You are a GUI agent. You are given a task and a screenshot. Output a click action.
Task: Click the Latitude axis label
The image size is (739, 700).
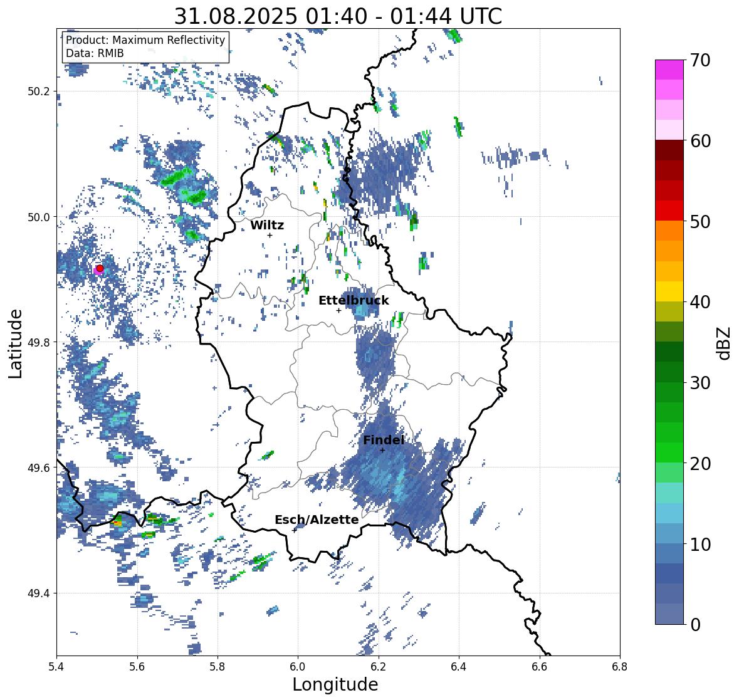tap(15, 344)
